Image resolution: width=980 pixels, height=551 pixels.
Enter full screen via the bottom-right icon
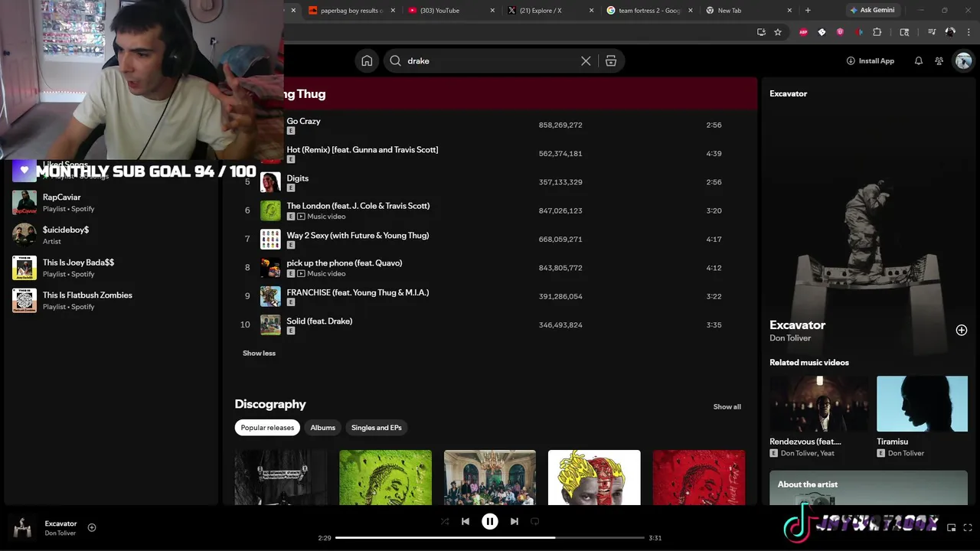pos(969,527)
